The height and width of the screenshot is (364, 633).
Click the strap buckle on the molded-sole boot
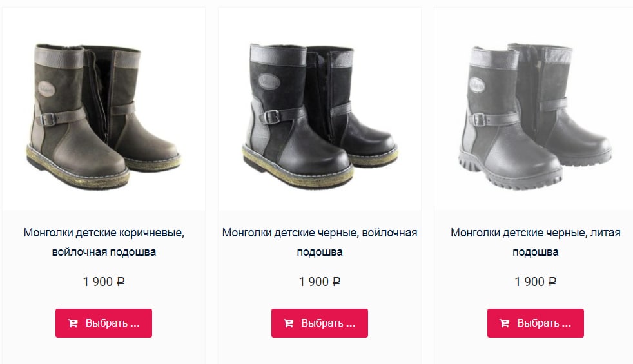click(478, 120)
